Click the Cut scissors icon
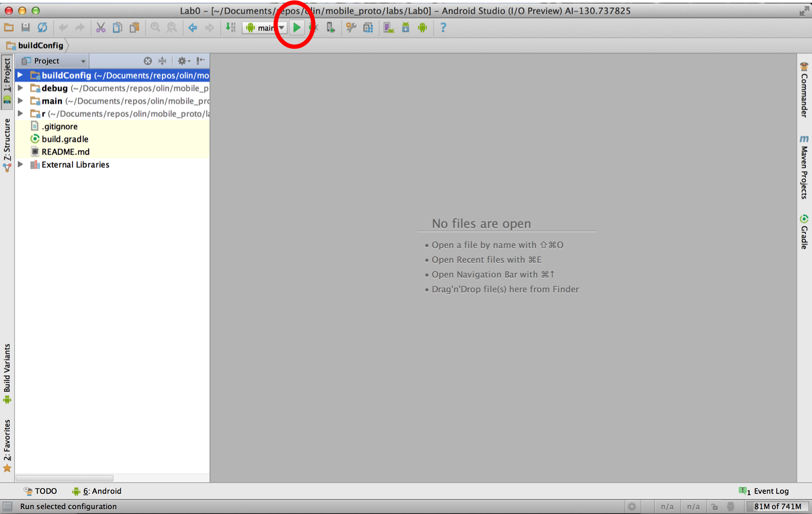The width and height of the screenshot is (812, 514). 101,28
